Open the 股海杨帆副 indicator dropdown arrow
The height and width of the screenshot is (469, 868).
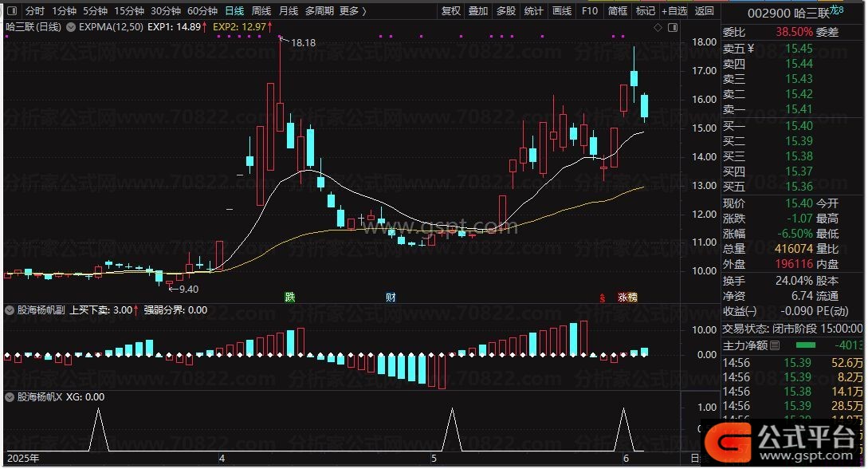10,309
